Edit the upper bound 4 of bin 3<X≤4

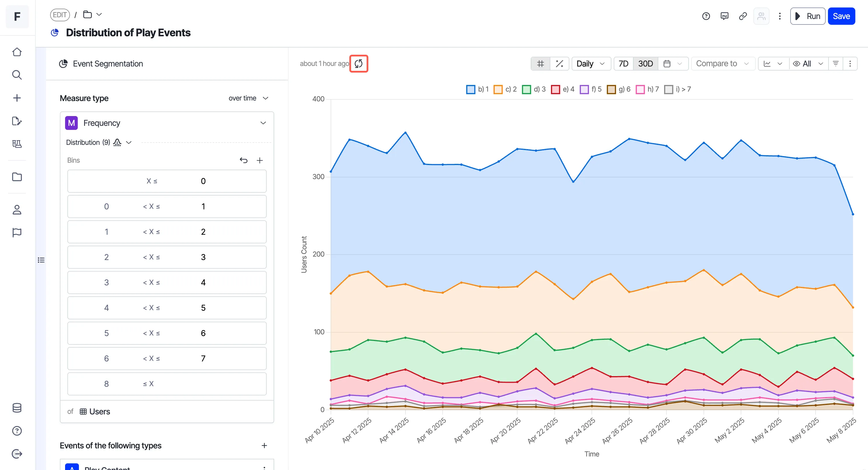[x=203, y=282]
